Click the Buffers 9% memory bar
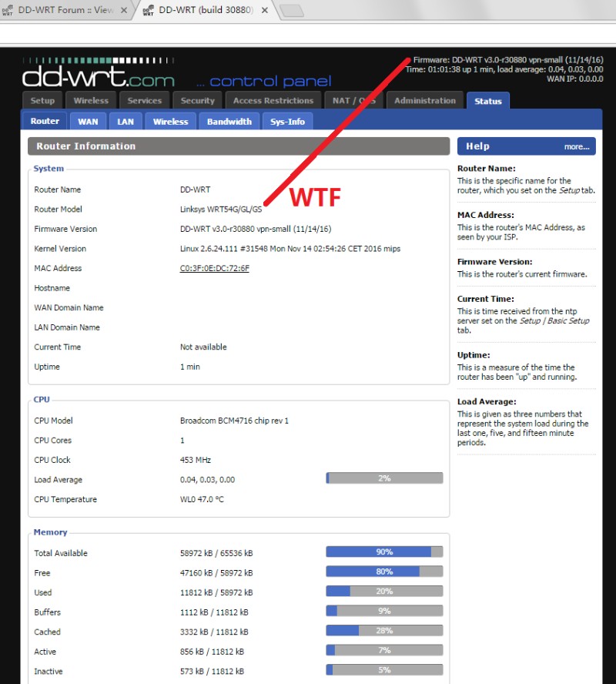The image size is (616, 684). pos(384,610)
